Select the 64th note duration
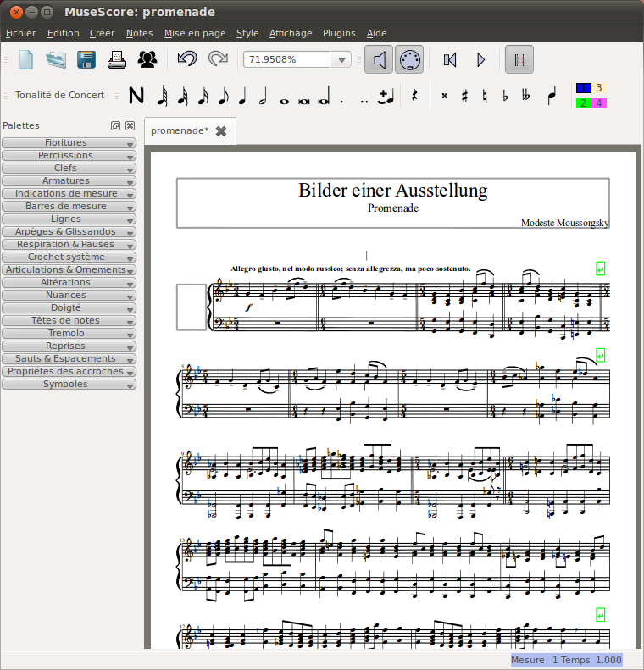 163,95
